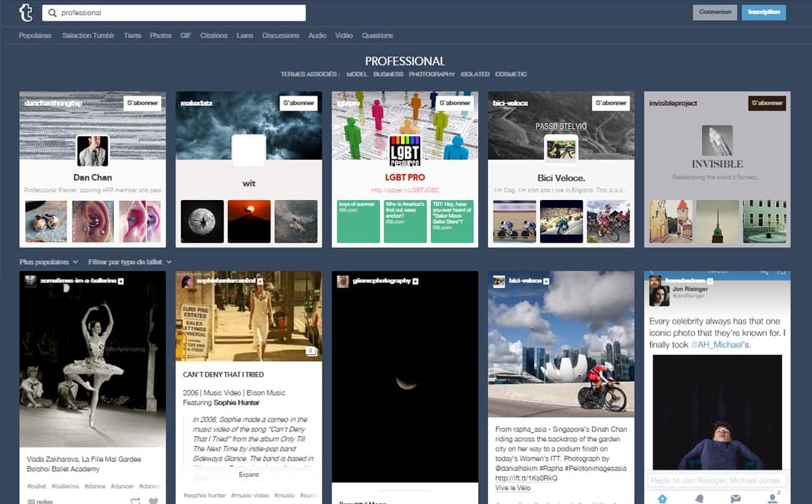Open the #music video tag
This screenshot has width=812, height=504.
click(x=250, y=496)
